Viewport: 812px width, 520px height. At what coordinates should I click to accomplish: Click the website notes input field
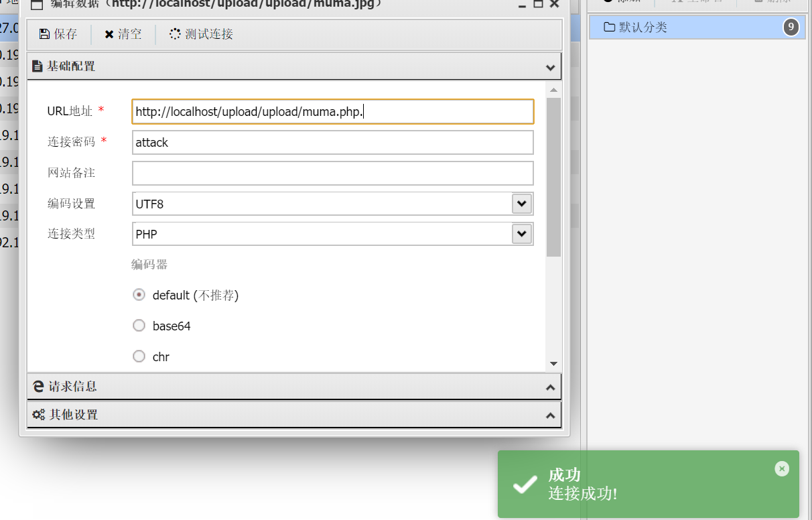(332, 173)
